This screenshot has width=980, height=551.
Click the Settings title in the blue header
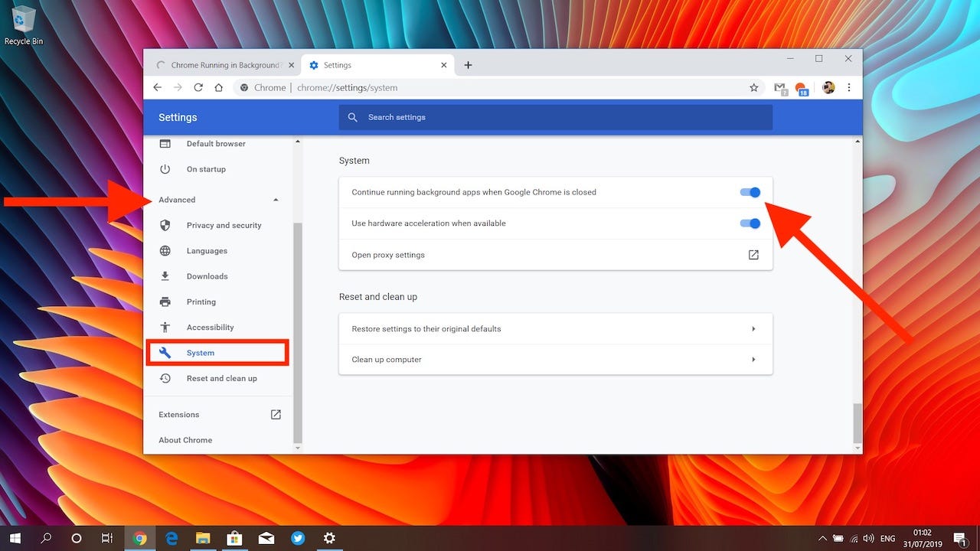(x=178, y=117)
